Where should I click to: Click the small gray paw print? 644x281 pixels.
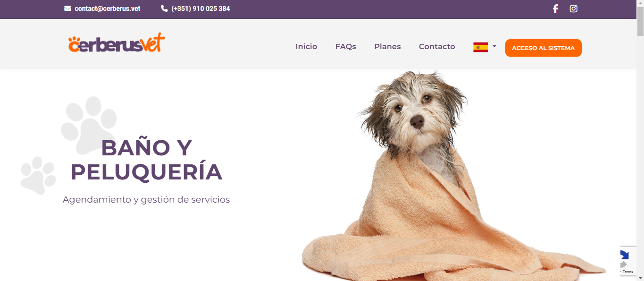tap(38, 175)
